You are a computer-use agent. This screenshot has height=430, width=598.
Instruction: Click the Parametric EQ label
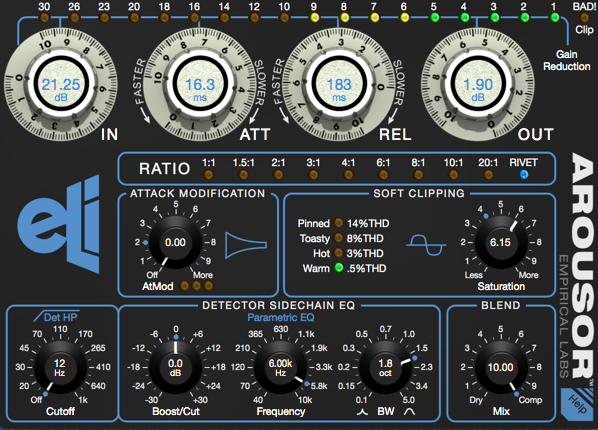281,317
